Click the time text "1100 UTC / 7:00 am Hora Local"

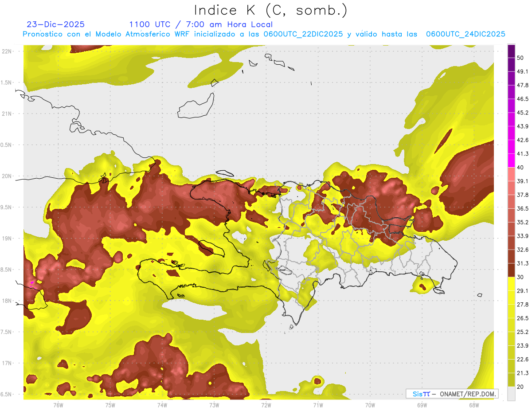click(201, 24)
